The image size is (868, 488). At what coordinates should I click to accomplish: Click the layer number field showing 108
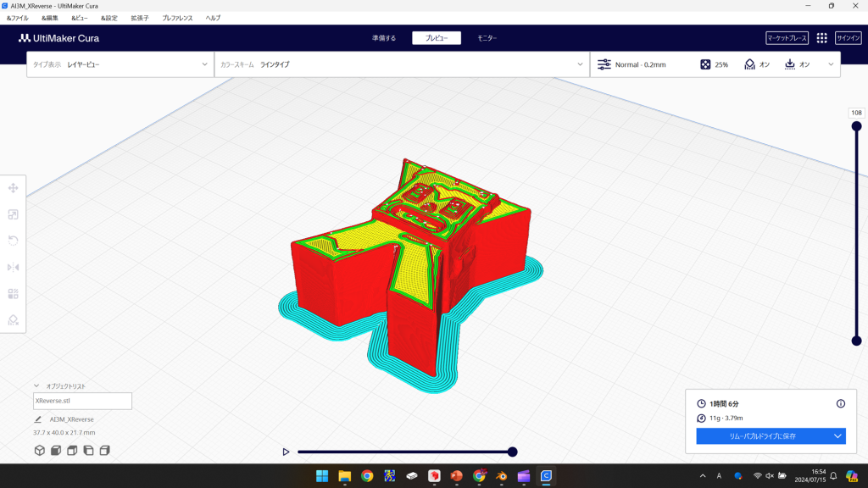click(x=856, y=113)
